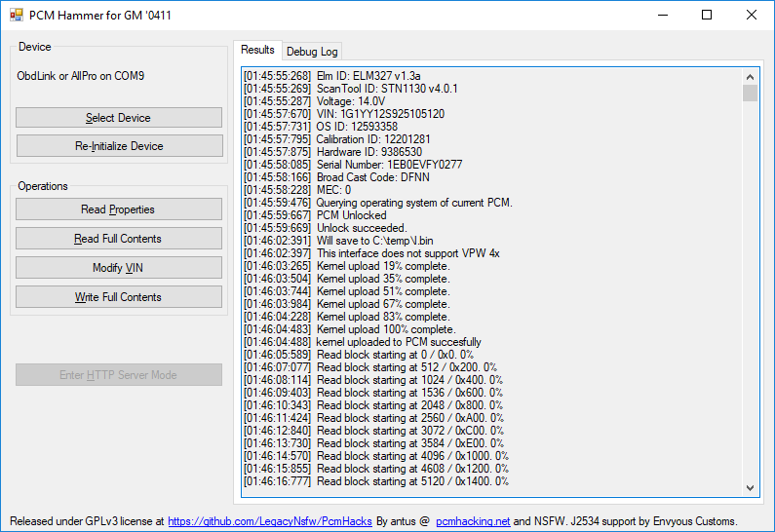
Task: Click the empty scrollbar track below the thumb
Action: point(750,292)
